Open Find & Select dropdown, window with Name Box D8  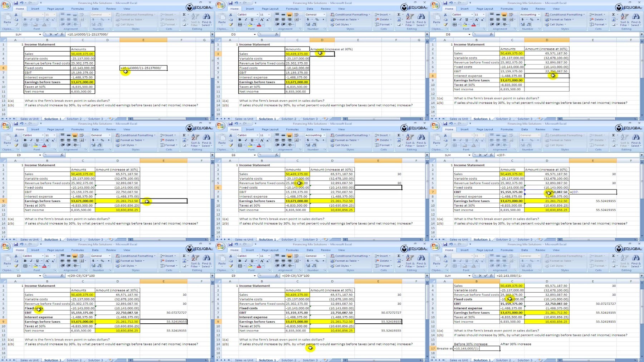pos(636,20)
